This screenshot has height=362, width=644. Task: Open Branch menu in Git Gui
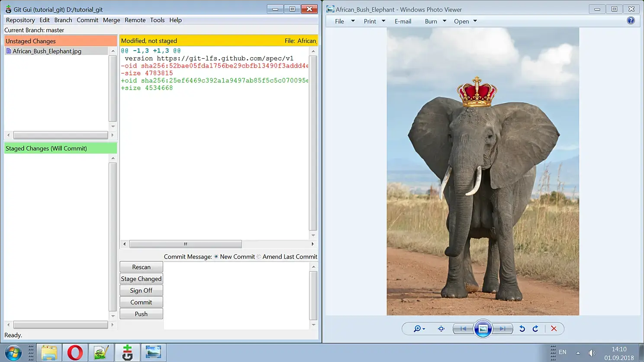tap(63, 20)
